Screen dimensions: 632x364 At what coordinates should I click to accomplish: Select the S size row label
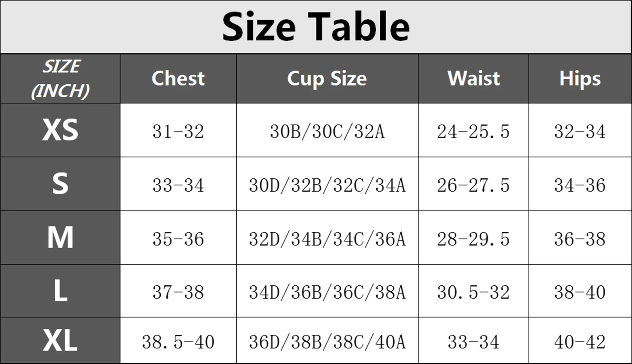point(60,184)
